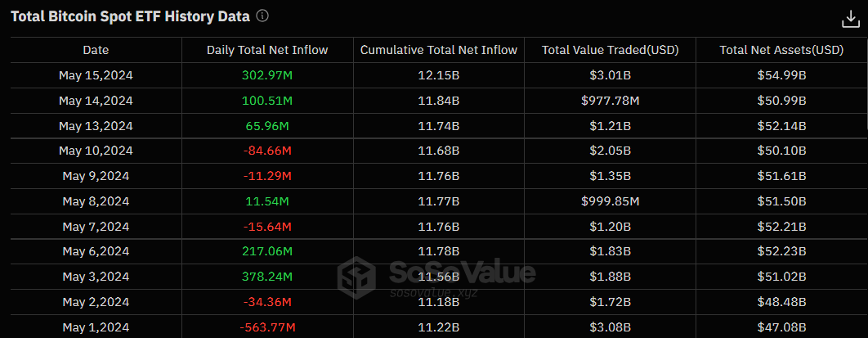Click the May 1,2024 date cell

[96, 327]
